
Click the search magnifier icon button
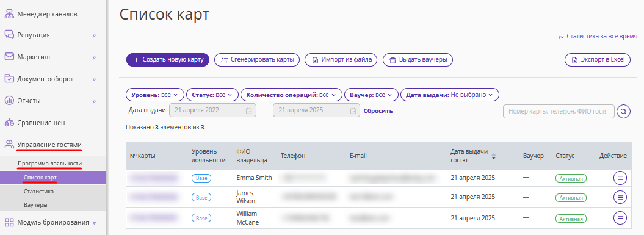coord(623,111)
